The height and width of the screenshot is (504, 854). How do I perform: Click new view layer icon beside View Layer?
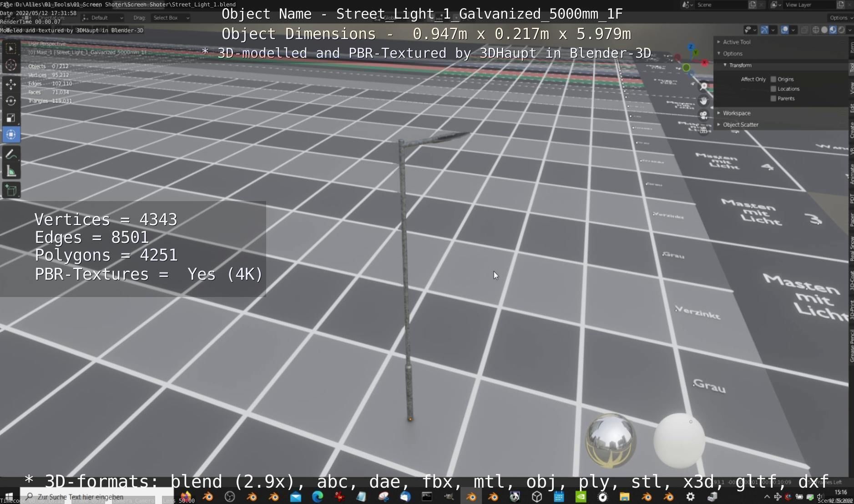(x=840, y=5)
